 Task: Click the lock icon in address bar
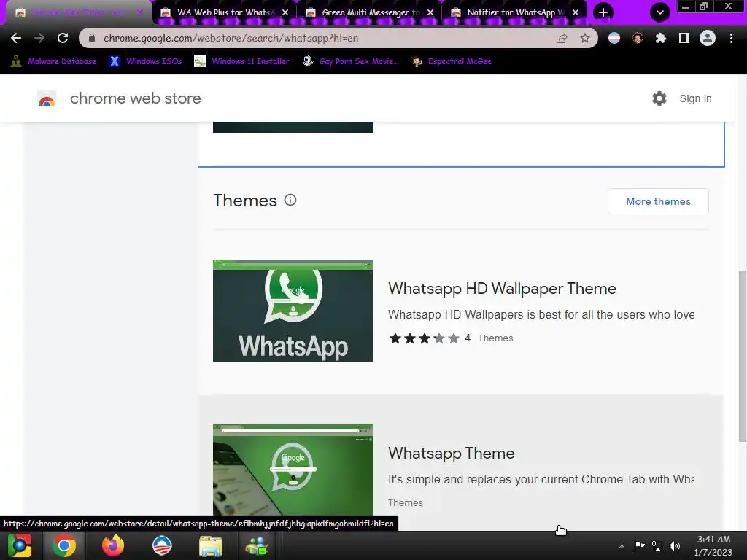tap(92, 38)
